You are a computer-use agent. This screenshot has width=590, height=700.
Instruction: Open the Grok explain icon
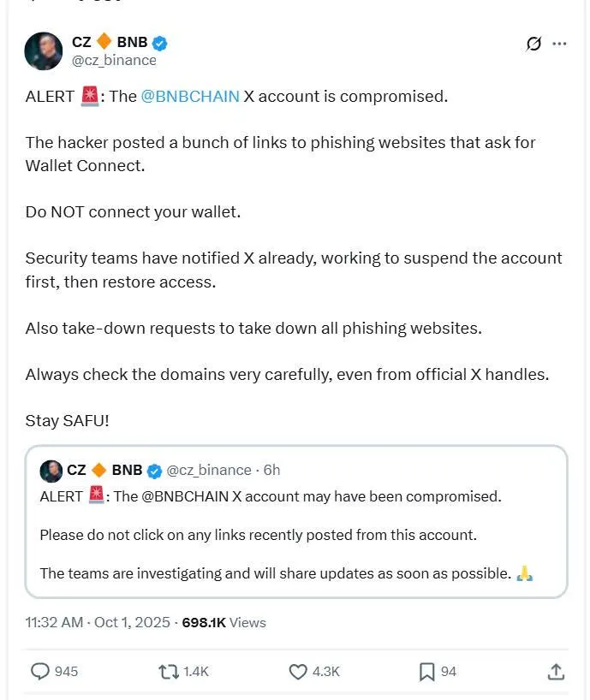[x=533, y=44]
